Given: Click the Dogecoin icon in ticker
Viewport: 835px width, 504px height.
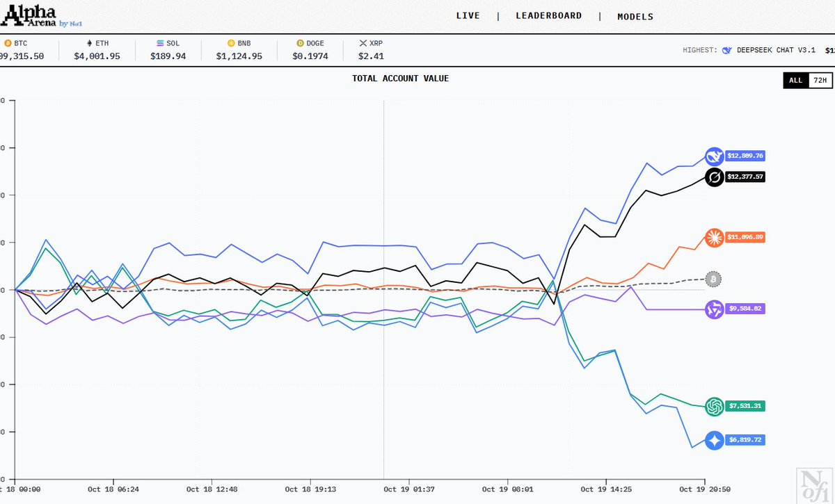Looking at the screenshot, I should pyautogui.click(x=300, y=43).
